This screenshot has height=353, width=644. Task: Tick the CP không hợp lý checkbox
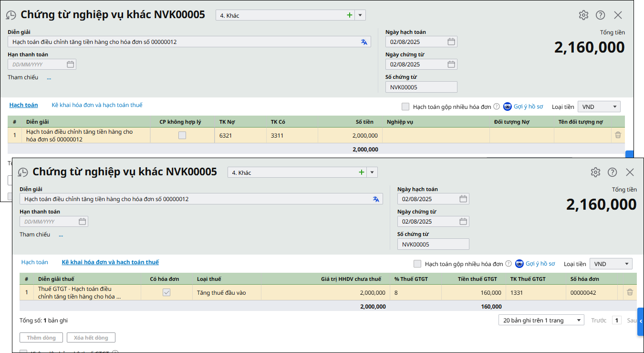pos(182,136)
